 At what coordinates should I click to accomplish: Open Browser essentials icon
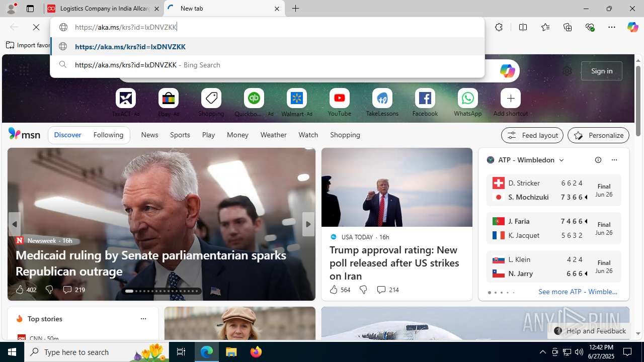pyautogui.click(x=590, y=27)
